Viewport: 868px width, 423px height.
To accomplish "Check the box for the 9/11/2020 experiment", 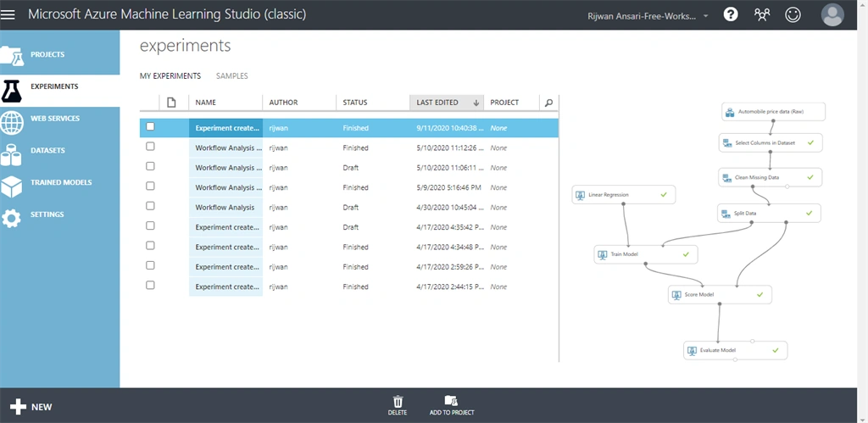I will [x=150, y=127].
